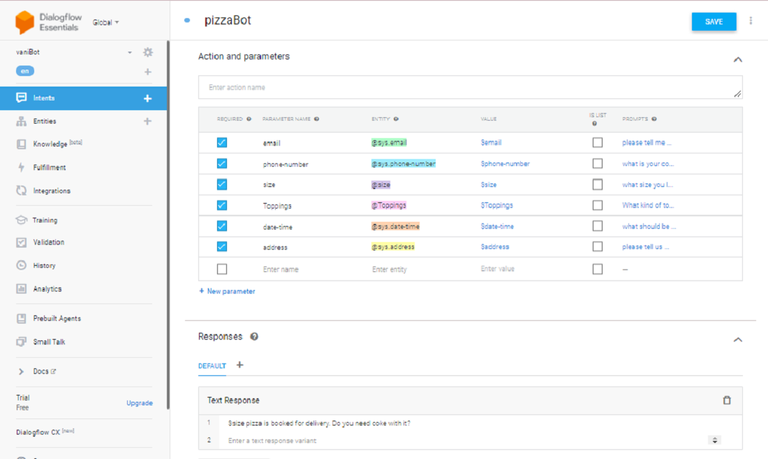Click the @sys.address entity tag

click(x=393, y=246)
